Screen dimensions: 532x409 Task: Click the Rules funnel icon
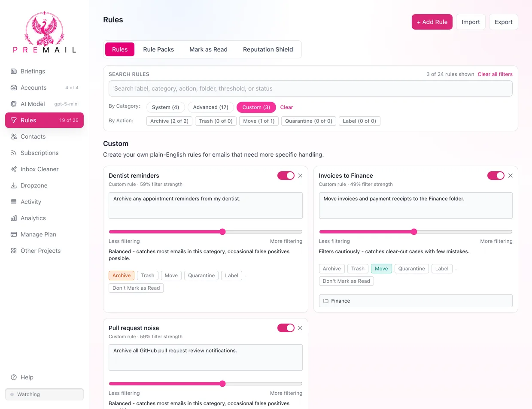(x=14, y=120)
